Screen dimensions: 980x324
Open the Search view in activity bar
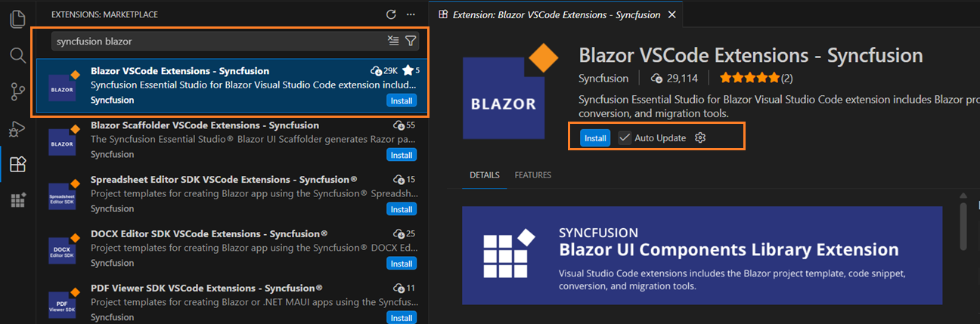pos(17,54)
